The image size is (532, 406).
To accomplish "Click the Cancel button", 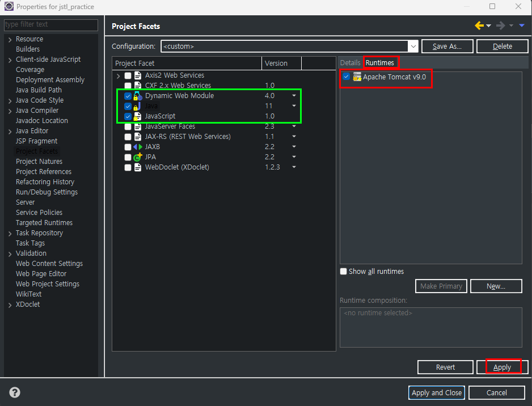I will click(x=497, y=393).
